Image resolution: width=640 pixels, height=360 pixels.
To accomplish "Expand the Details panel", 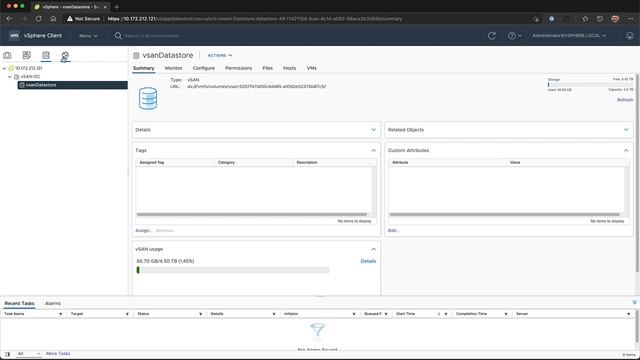I will click(373, 129).
